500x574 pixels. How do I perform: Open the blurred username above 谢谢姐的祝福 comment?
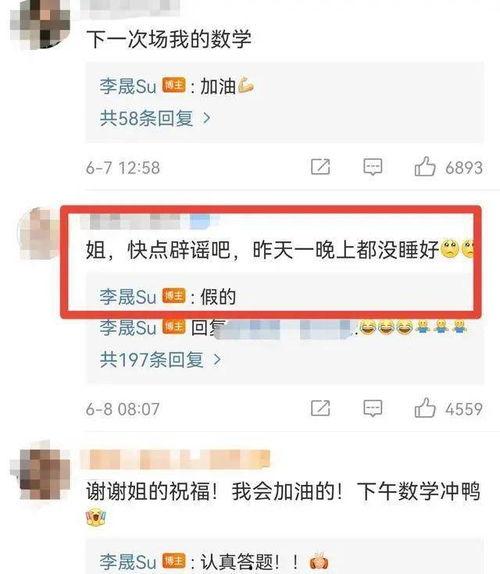pos(175,459)
